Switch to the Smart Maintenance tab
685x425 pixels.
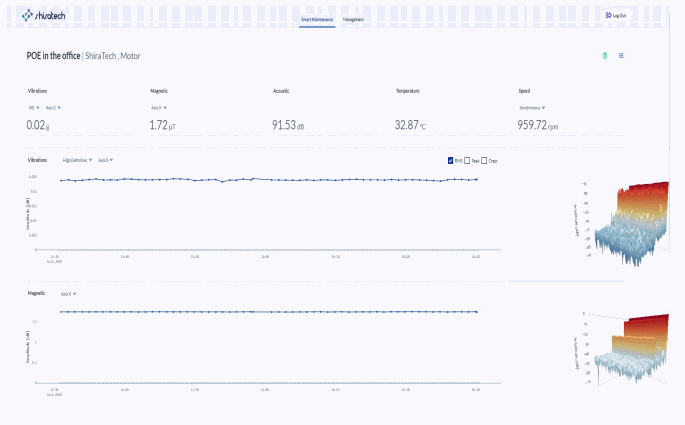coord(317,19)
